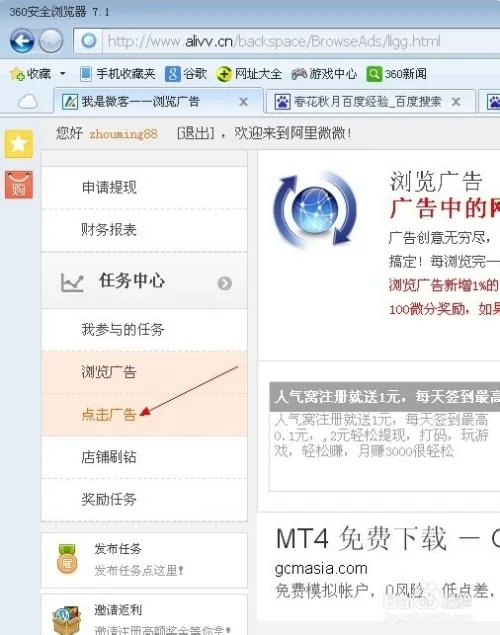
Task: Open 财务报表 in the side menu
Action: (144, 230)
